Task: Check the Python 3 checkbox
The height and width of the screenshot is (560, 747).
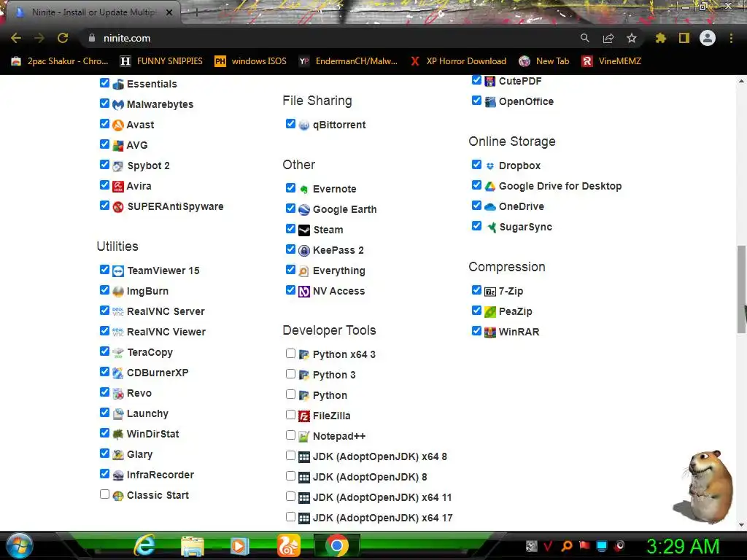Action: coord(290,373)
